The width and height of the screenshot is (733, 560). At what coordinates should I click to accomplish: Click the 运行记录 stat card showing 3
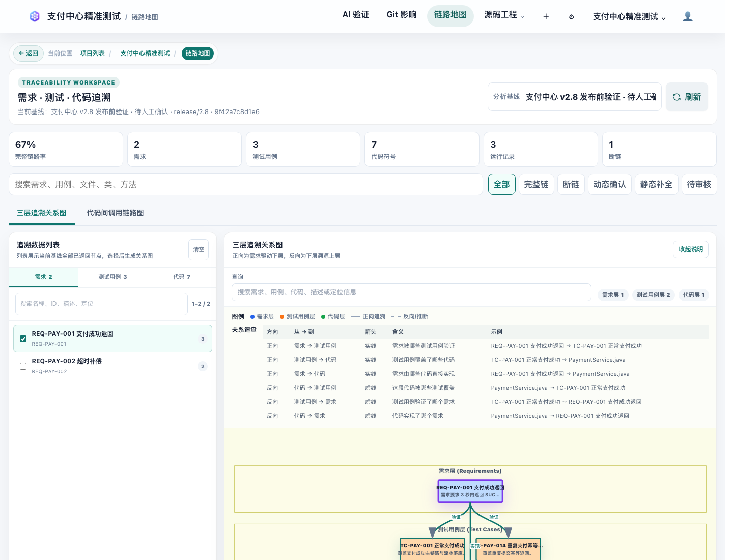[x=541, y=150]
